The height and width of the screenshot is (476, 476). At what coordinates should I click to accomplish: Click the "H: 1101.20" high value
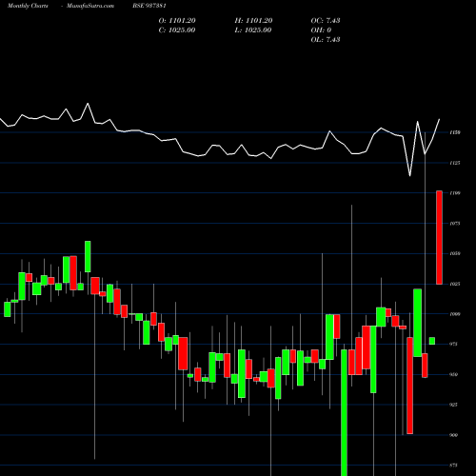point(253,20)
